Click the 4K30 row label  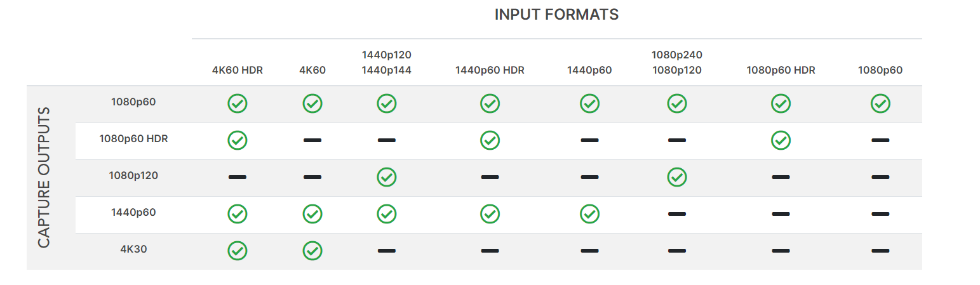133,249
